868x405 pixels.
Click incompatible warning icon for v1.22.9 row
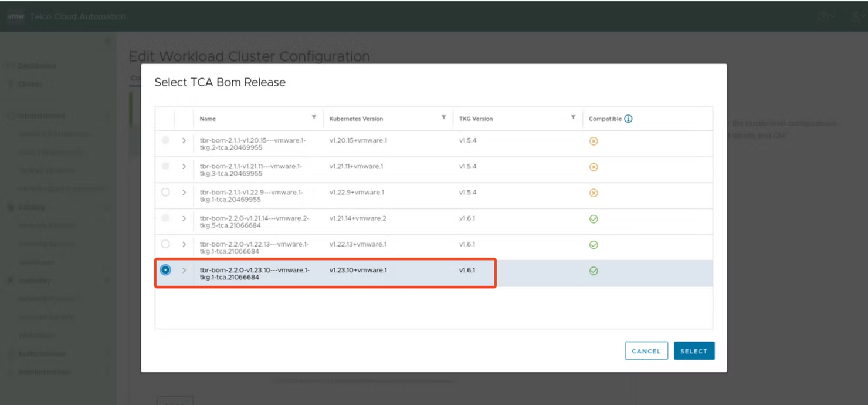(594, 193)
